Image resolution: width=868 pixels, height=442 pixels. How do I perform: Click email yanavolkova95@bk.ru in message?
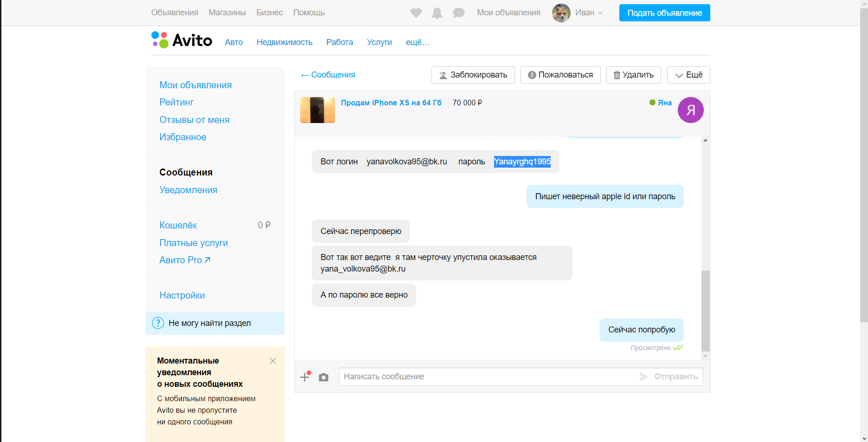(x=407, y=162)
